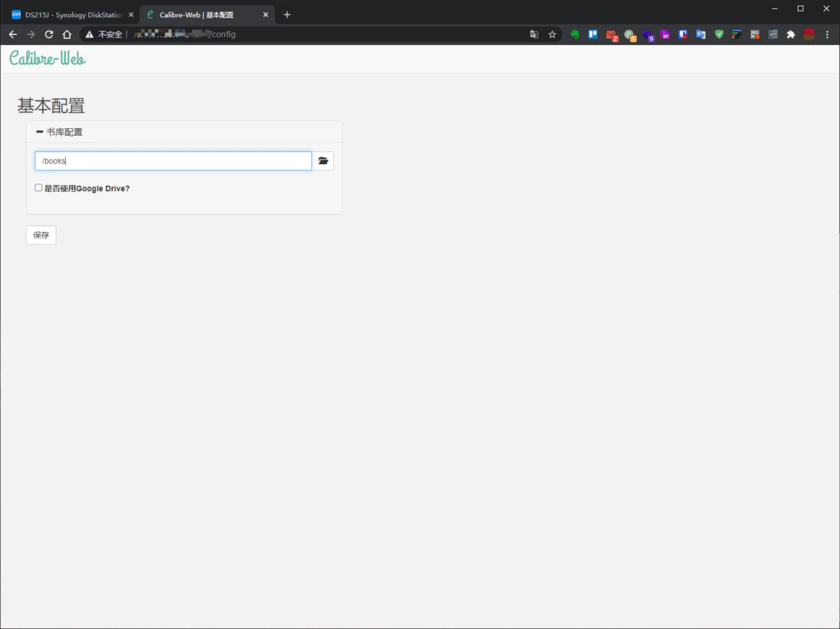840x629 pixels.
Task: Reload the page with the refresh icon
Action: point(49,34)
